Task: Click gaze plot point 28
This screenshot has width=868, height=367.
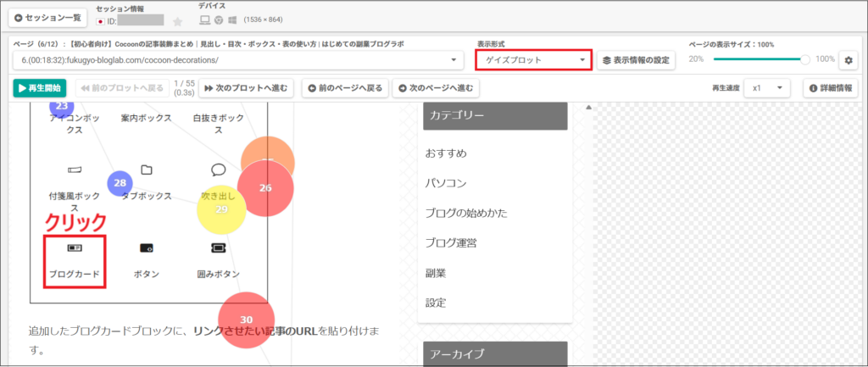Action: pos(120,183)
